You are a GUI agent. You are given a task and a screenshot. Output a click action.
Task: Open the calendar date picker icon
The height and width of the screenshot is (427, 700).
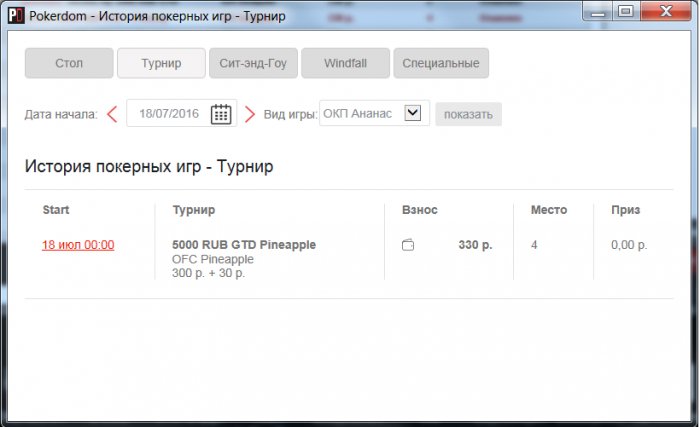point(221,114)
